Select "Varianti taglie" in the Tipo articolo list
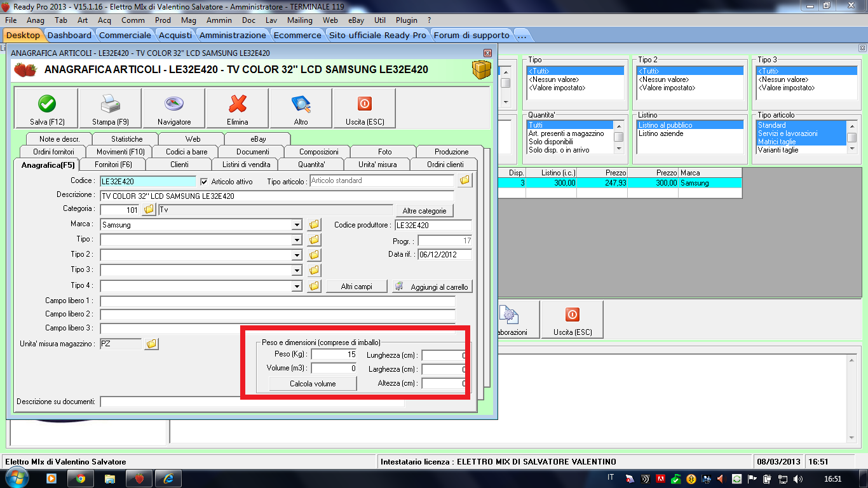 click(778, 150)
